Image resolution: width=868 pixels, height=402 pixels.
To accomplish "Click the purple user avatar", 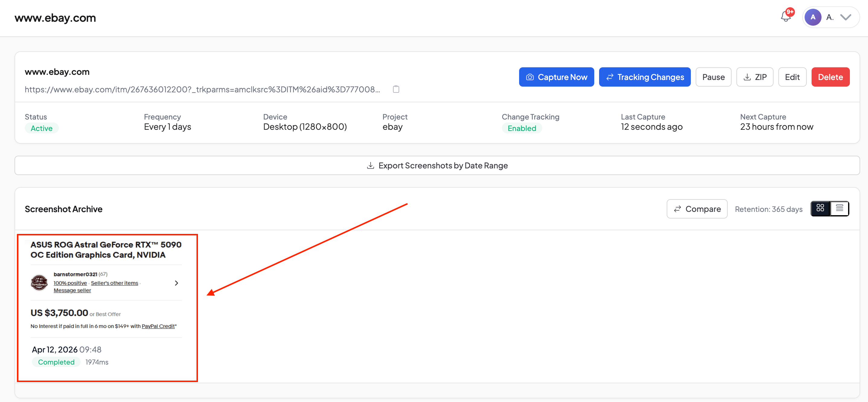I will click(813, 17).
